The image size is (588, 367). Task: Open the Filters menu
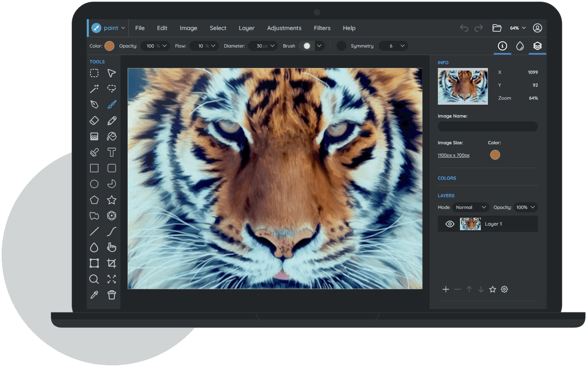pyautogui.click(x=322, y=28)
